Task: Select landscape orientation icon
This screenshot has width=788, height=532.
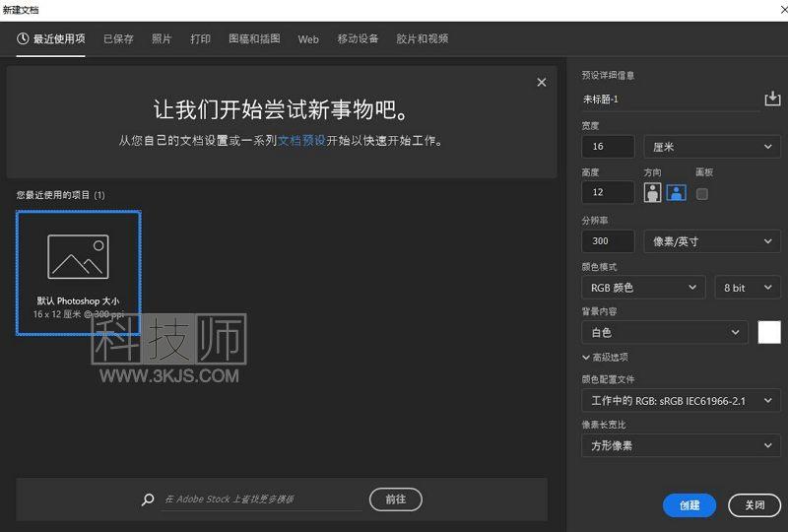Action: pyautogui.click(x=676, y=192)
